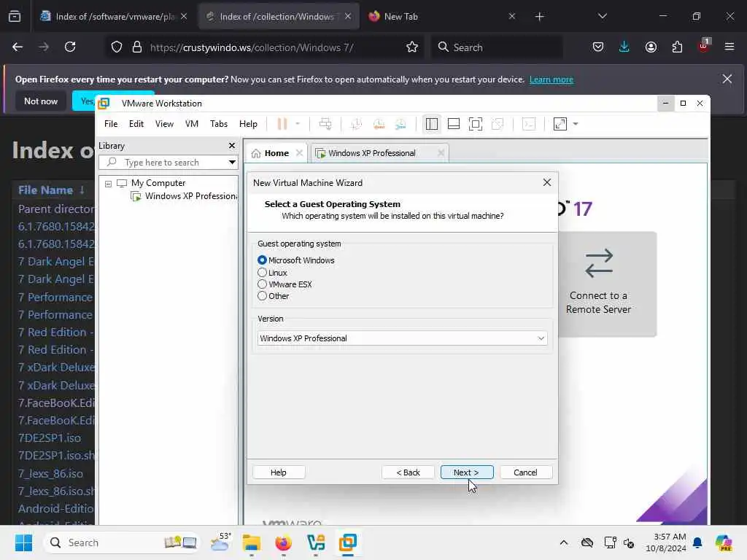The height and width of the screenshot is (560, 747).
Task: Open the View menu in VMware
Action: pyautogui.click(x=164, y=124)
